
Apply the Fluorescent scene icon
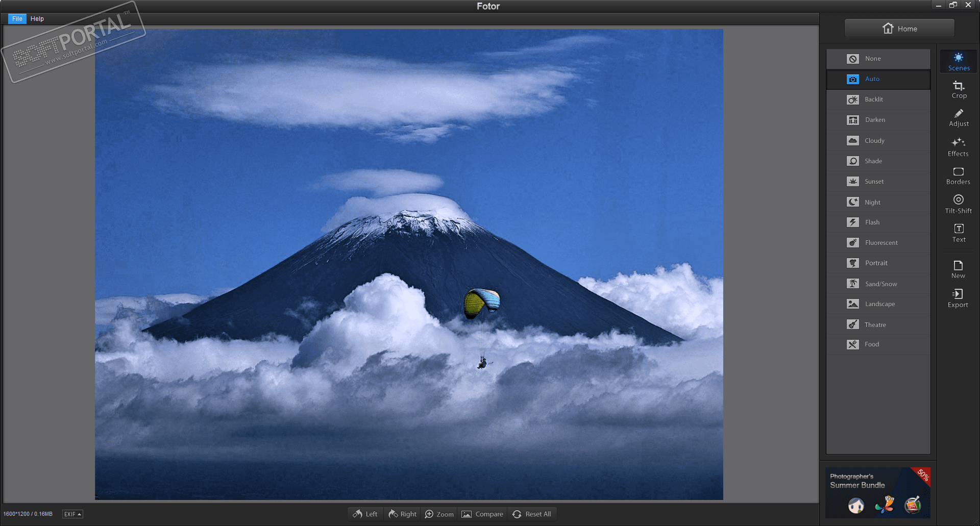[853, 243]
